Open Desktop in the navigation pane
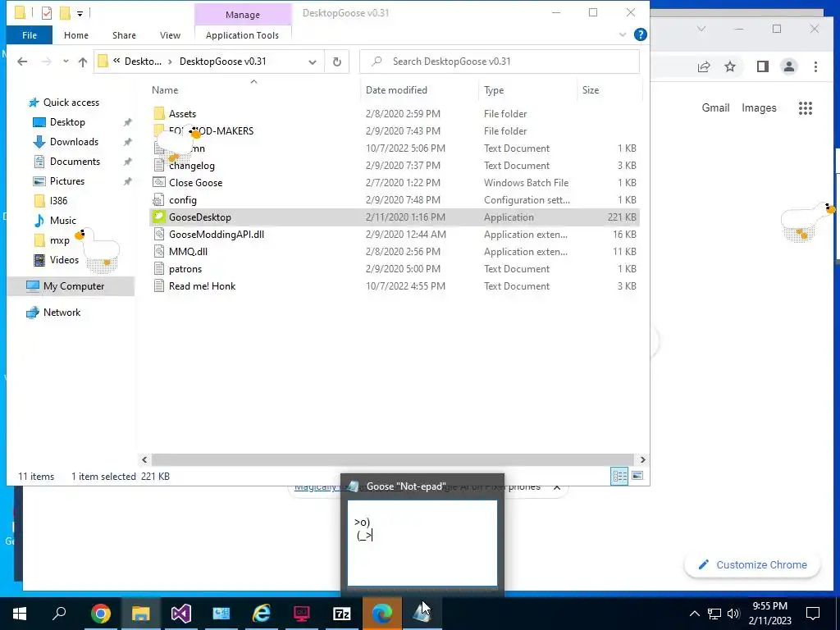 [x=67, y=122]
